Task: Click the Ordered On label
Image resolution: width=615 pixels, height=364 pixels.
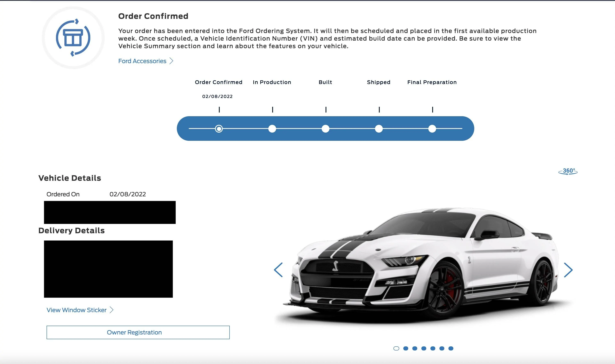Action: click(x=63, y=194)
